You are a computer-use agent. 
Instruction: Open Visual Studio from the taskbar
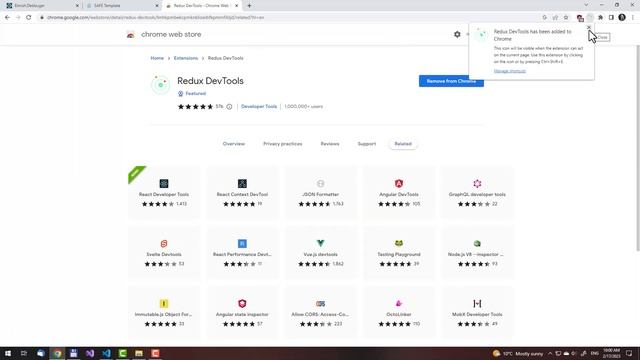(90, 353)
